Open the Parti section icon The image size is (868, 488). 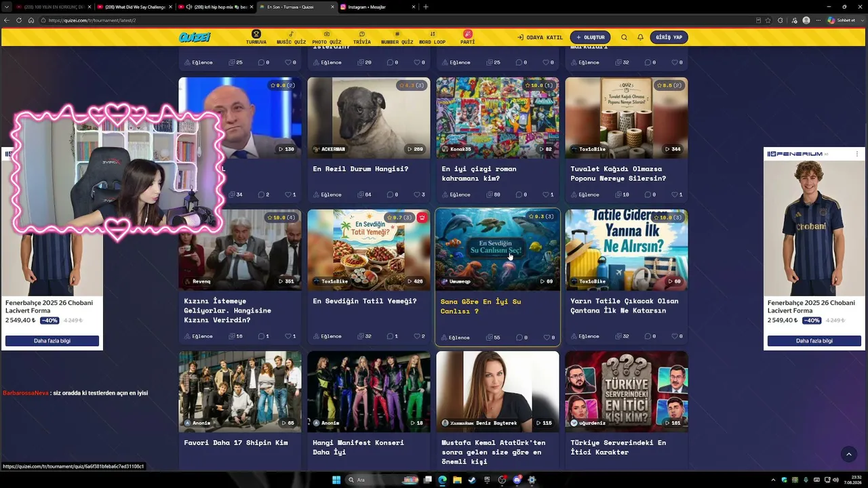(468, 34)
